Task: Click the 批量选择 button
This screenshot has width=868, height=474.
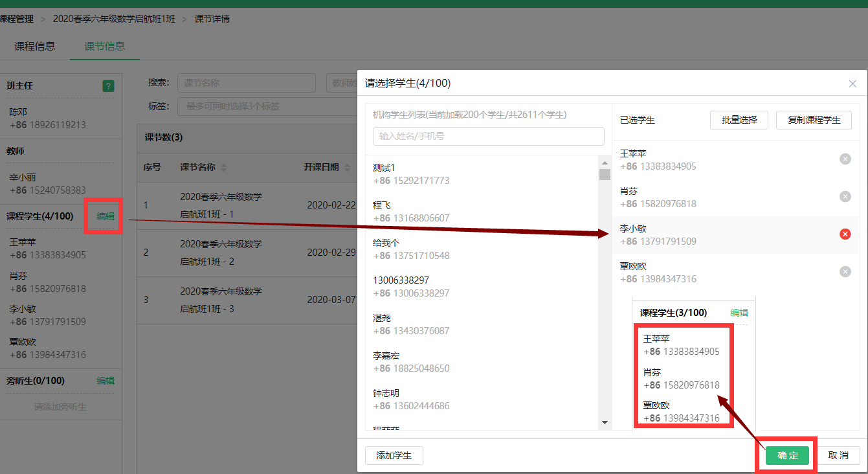Action: (x=739, y=120)
